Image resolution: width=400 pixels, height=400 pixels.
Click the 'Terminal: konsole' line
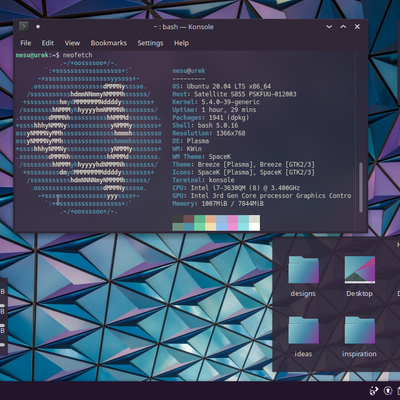[x=203, y=180]
